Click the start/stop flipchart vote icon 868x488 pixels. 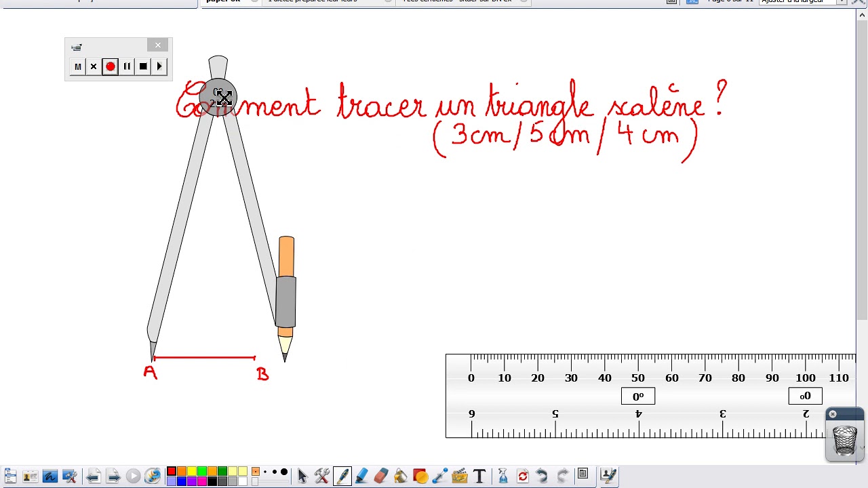coord(133,476)
